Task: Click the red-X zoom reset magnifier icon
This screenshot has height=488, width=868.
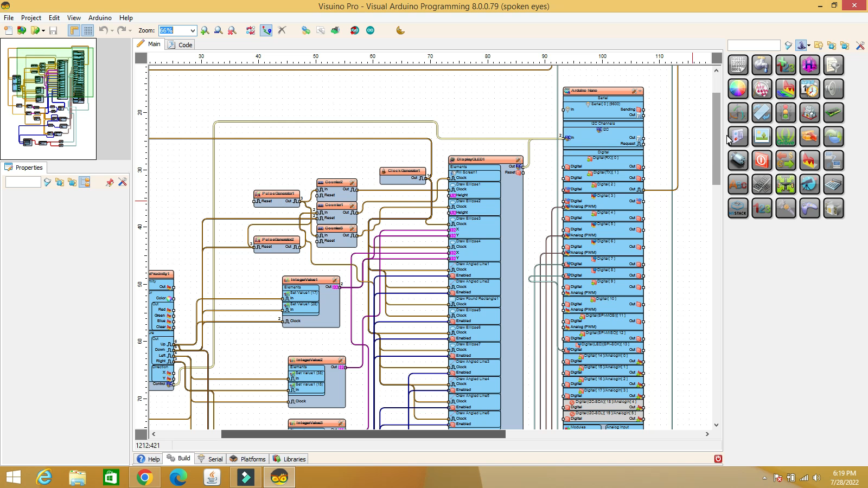Action: tap(232, 30)
